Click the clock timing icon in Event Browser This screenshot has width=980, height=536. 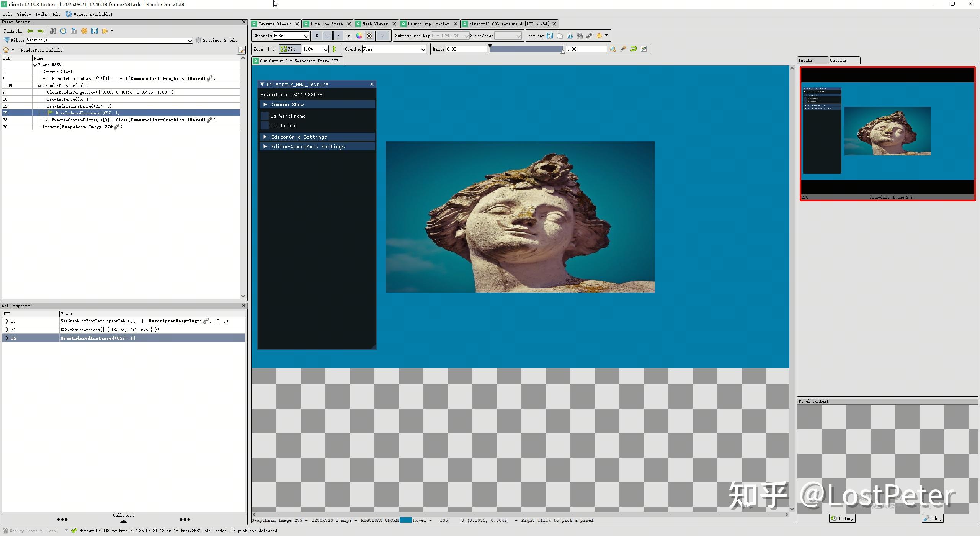(x=64, y=31)
